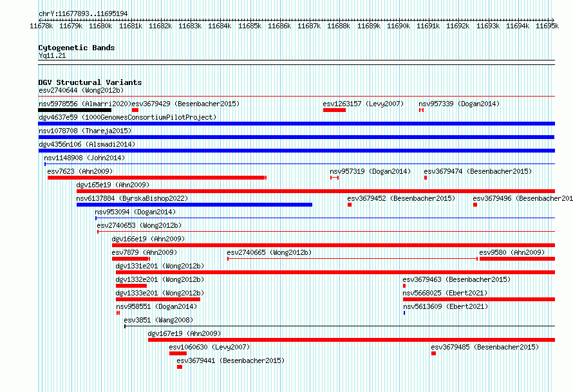Open esv2740665 (Wong2012b) label
The height and width of the screenshot is (392, 573).
269,252
